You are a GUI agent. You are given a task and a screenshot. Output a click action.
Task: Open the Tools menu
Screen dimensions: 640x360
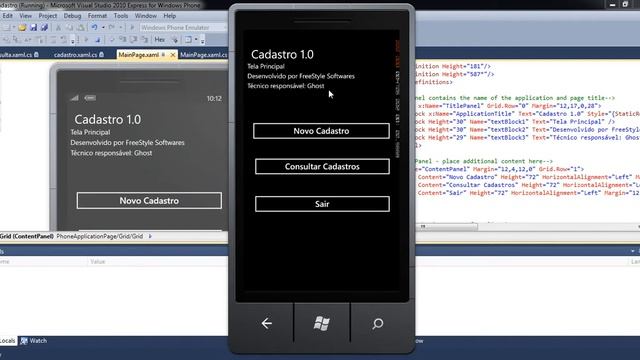(121, 16)
